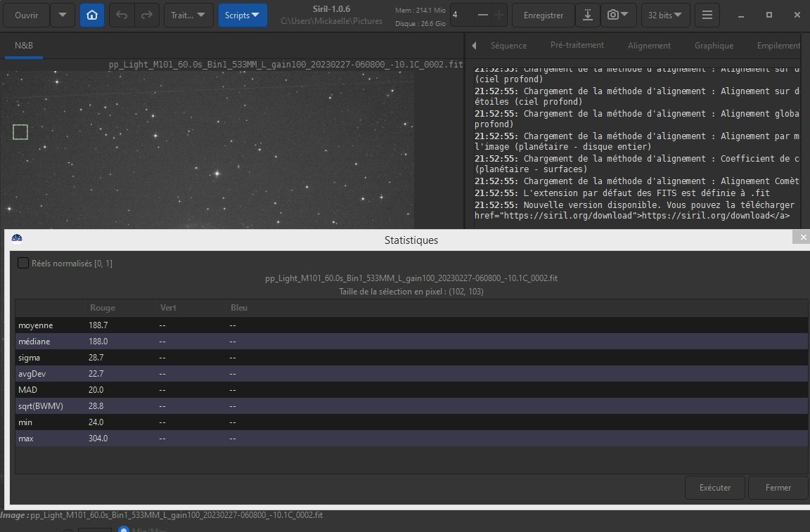Open the hamburger main menu
The width and height of the screenshot is (810, 532).
click(x=707, y=15)
